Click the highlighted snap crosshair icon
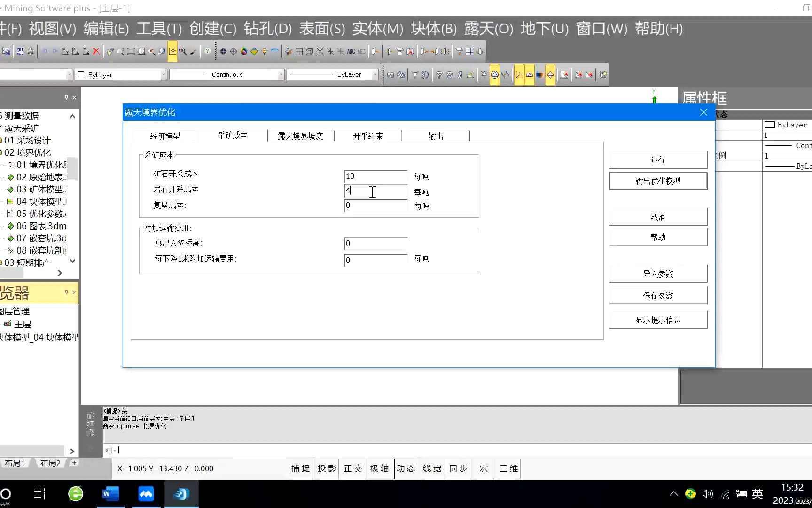The width and height of the screenshot is (812, 508). point(172,51)
